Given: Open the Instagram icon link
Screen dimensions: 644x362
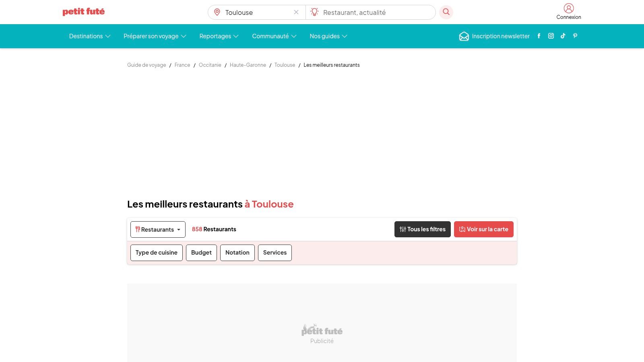Looking at the screenshot, I should coord(551,36).
